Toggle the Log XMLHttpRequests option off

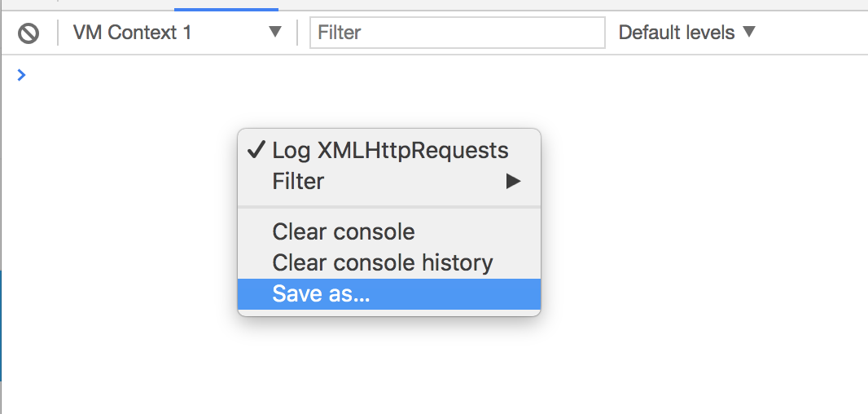tap(389, 150)
